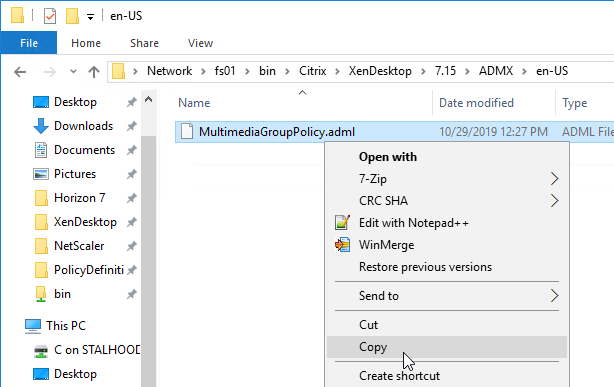This screenshot has height=387, width=614.
Task: Click en-US in the address breadcrumb
Action: pos(552,71)
